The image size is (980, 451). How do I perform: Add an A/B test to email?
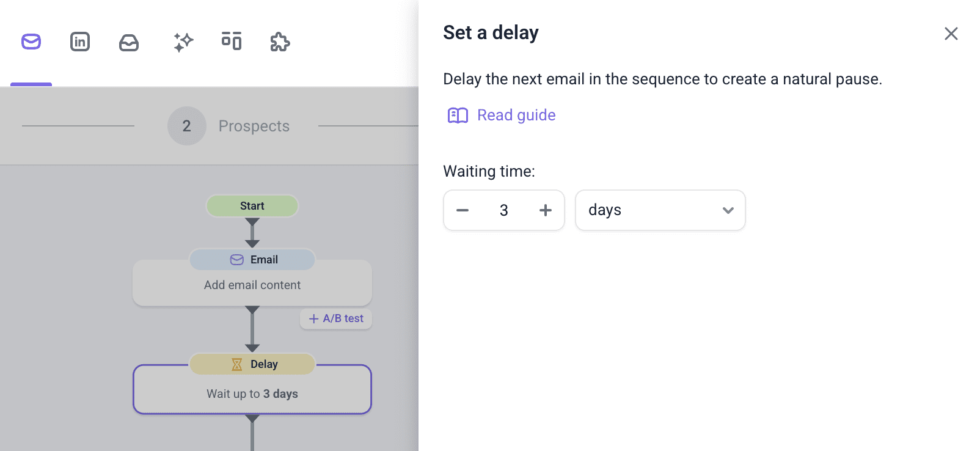click(x=336, y=318)
